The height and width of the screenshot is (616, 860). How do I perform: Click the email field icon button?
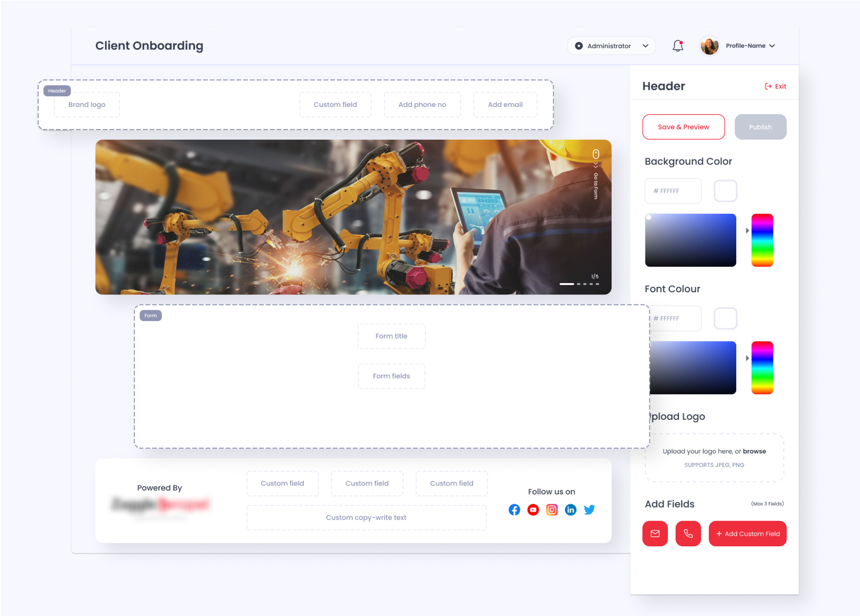click(x=655, y=533)
